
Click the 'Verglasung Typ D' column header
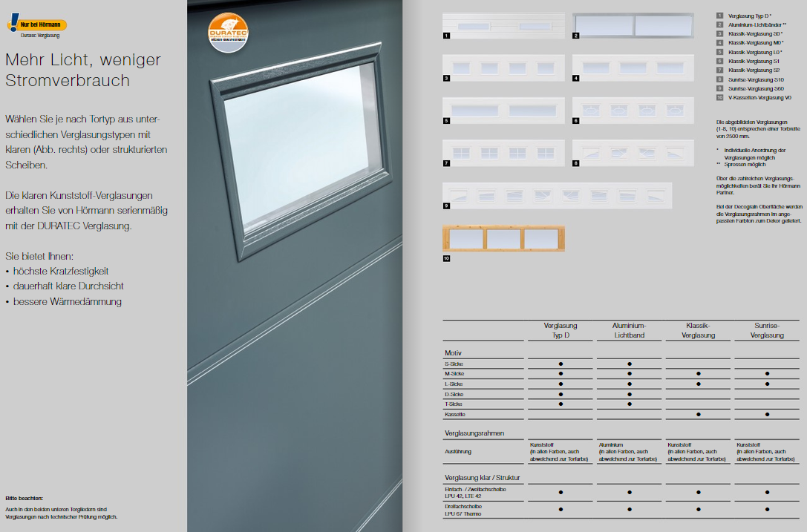click(561, 330)
